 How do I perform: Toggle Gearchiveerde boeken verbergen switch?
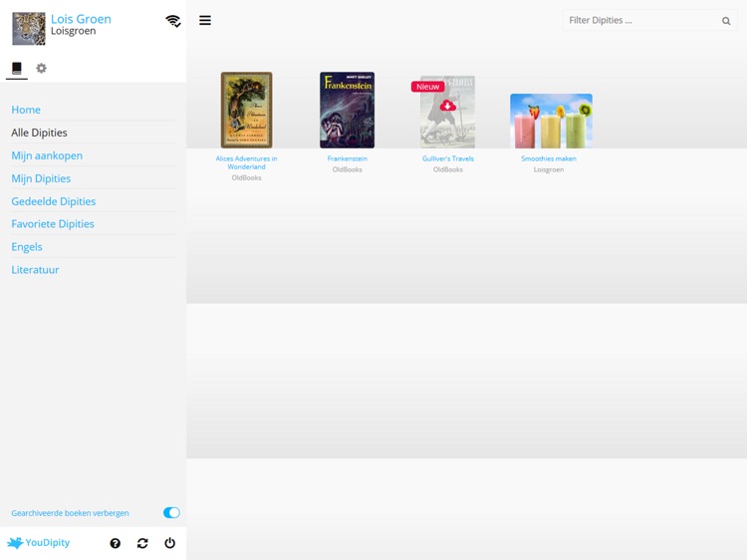(171, 512)
